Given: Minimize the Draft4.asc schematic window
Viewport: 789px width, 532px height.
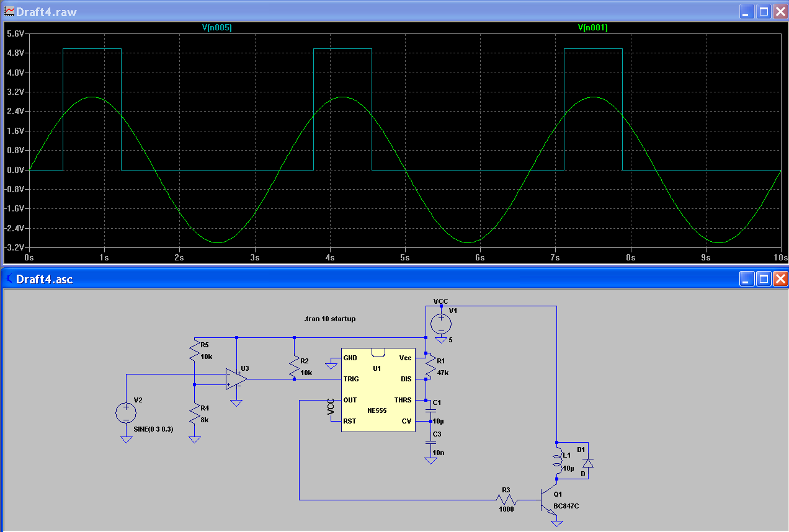Looking at the screenshot, I should tap(747, 279).
